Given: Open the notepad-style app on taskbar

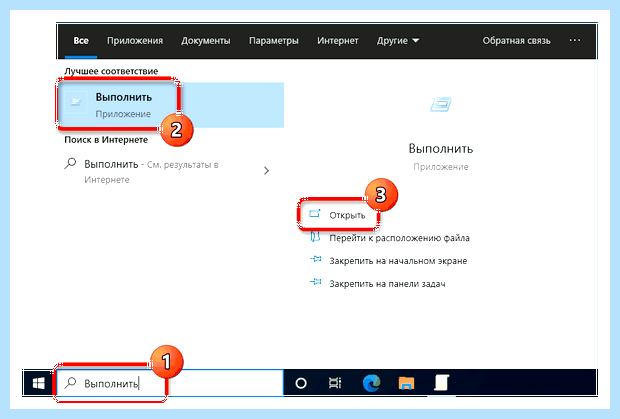Looking at the screenshot, I should 441,383.
